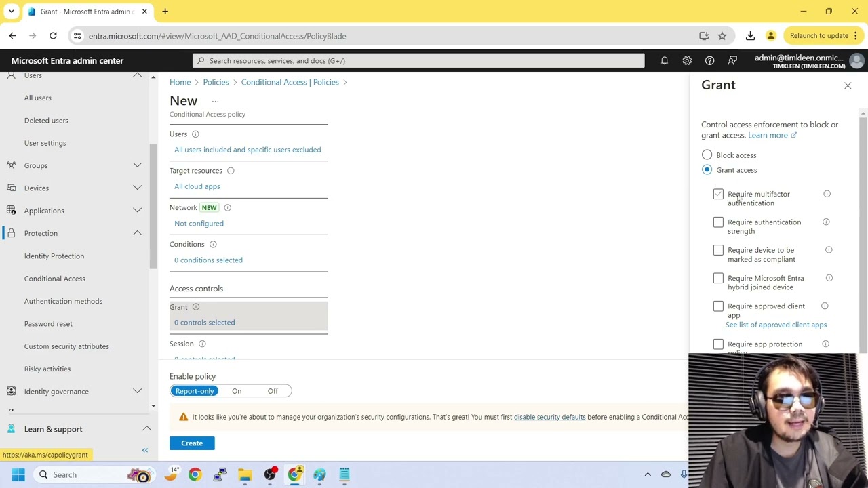Close the Grant panel

[848, 85]
